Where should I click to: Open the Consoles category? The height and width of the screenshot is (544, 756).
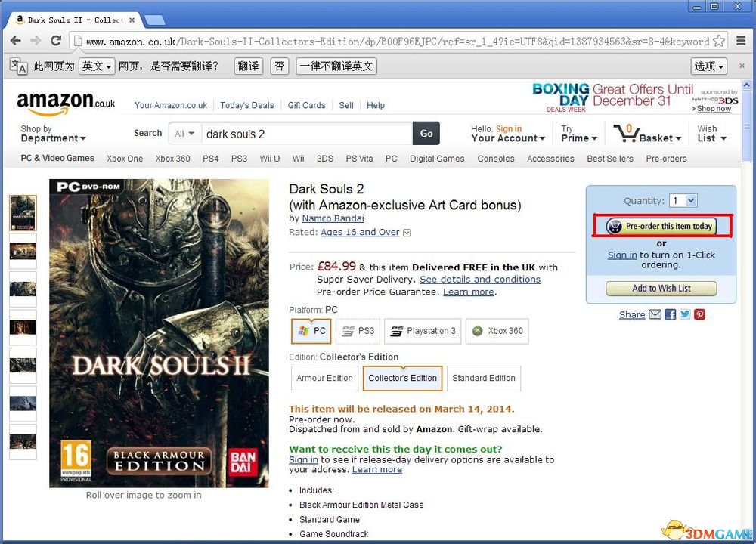(x=496, y=159)
